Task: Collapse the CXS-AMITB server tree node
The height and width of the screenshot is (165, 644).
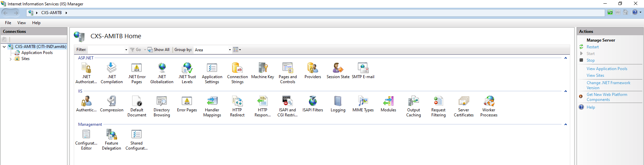Action: 4,47
